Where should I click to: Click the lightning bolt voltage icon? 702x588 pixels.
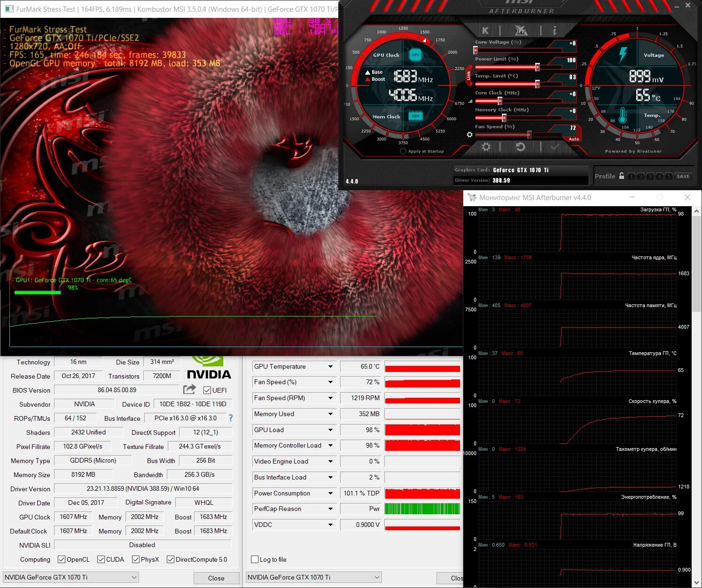pyautogui.click(x=623, y=54)
